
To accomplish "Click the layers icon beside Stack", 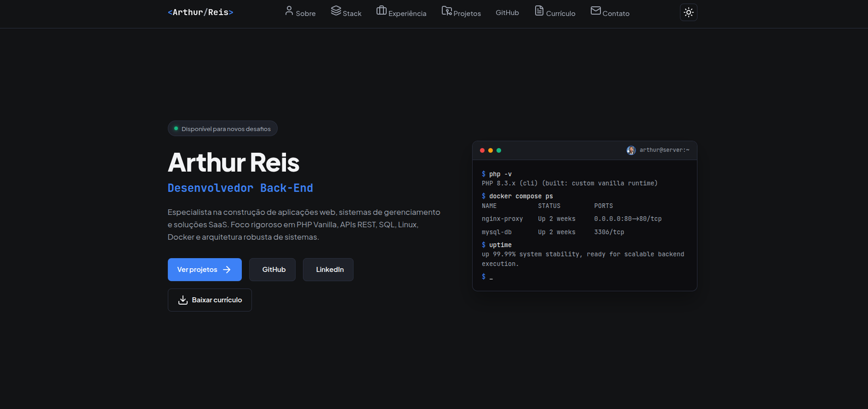I will (x=336, y=10).
